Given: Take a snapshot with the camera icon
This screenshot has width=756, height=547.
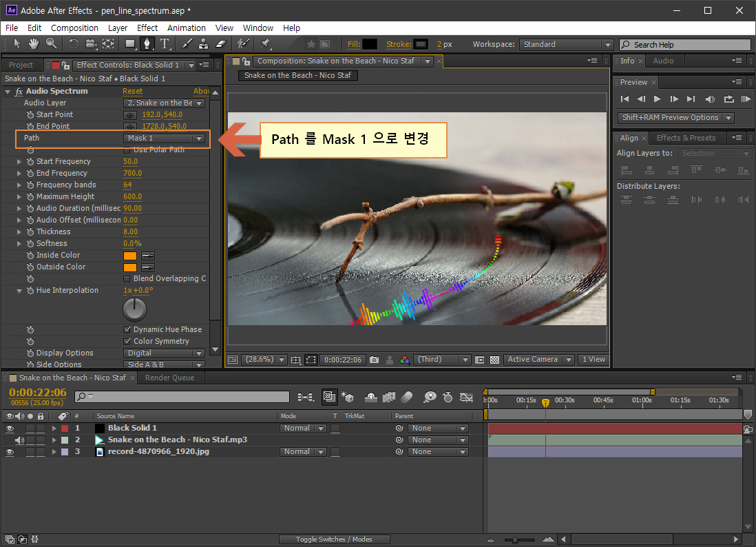Looking at the screenshot, I should click(x=374, y=360).
